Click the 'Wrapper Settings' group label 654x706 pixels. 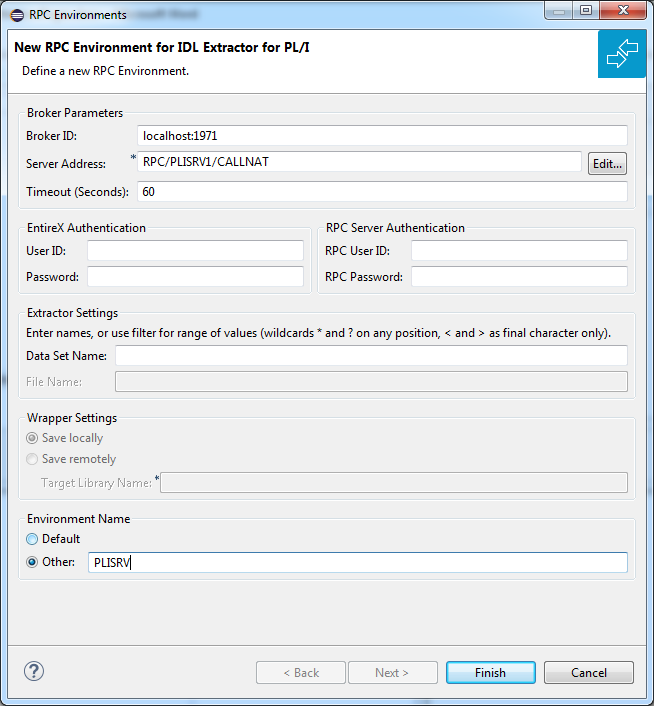click(x=72, y=418)
